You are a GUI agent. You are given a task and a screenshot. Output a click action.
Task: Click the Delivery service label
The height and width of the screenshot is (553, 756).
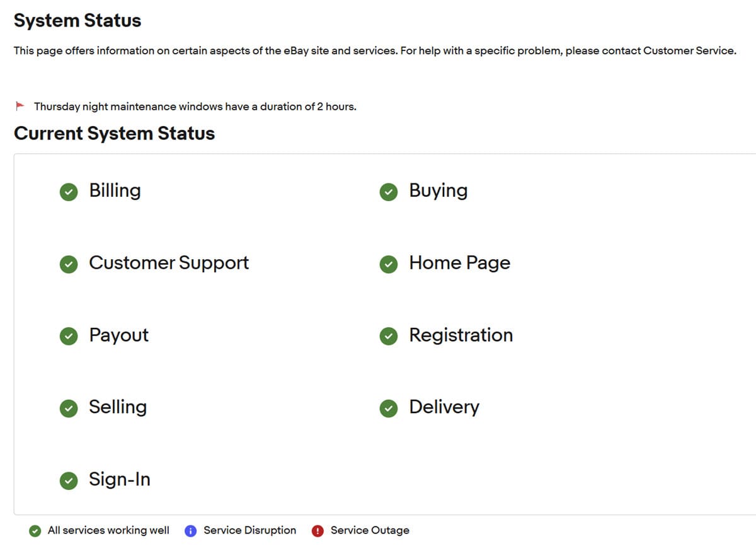click(444, 407)
